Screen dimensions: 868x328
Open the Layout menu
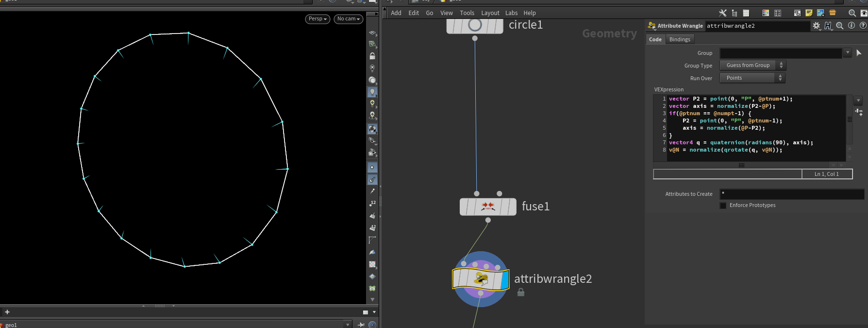tap(490, 13)
